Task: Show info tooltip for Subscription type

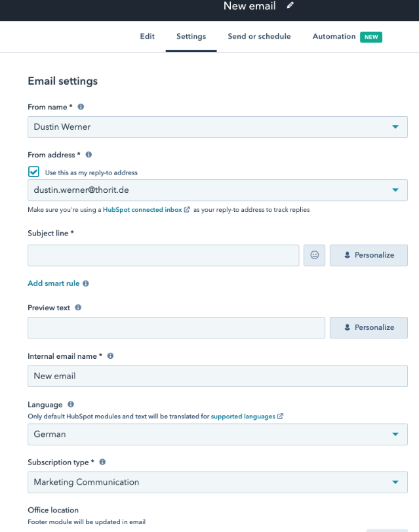Action: [x=103, y=462]
